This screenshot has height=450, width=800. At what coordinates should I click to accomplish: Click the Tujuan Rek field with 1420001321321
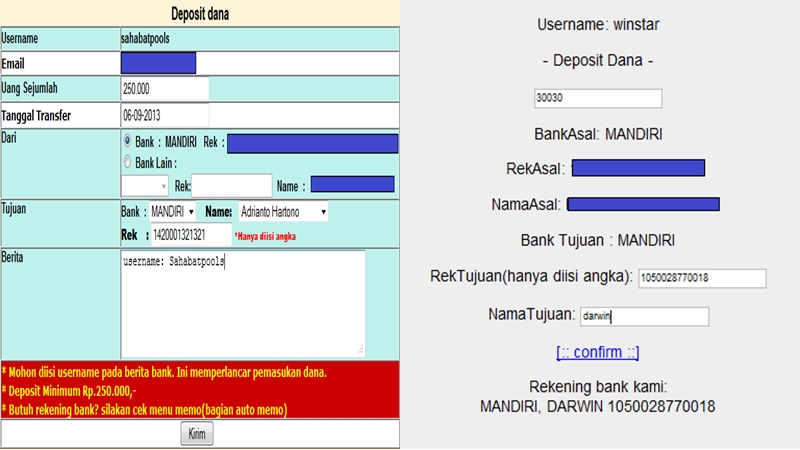click(x=190, y=235)
